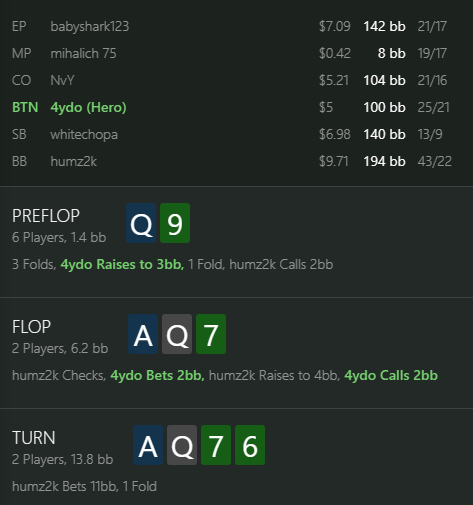The image size is (473, 505).
Task: Click the '4ydo Calls 2bb' action text
Action: (x=391, y=375)
